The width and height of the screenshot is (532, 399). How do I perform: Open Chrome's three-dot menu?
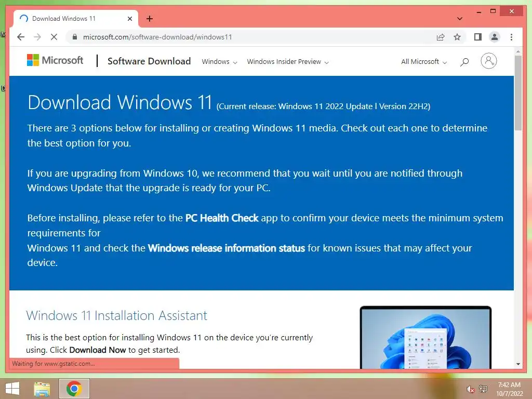tap(511, 37)
